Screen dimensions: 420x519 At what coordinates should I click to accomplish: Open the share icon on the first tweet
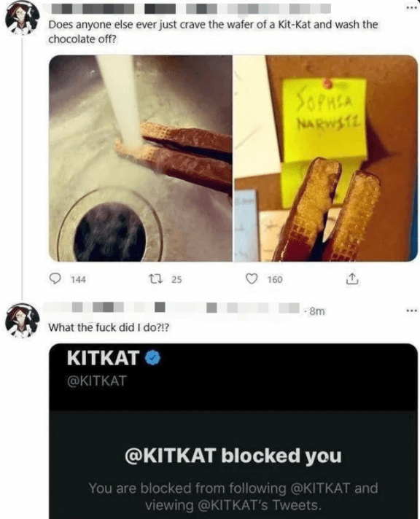tap(351, 279)
